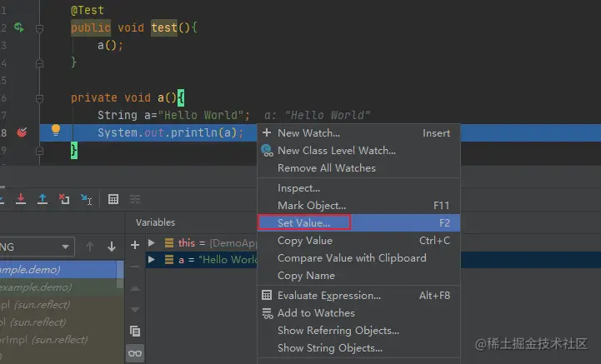Click the duplicate watch copy icon
This screenshot has height=364, width=601.
tap(135, 331)
